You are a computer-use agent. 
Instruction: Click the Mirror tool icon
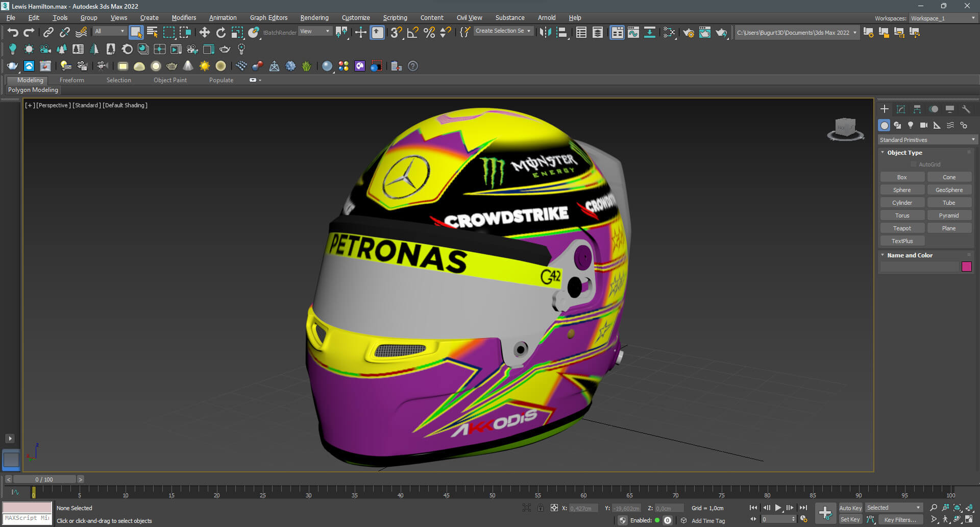click(x=545, y=33)
